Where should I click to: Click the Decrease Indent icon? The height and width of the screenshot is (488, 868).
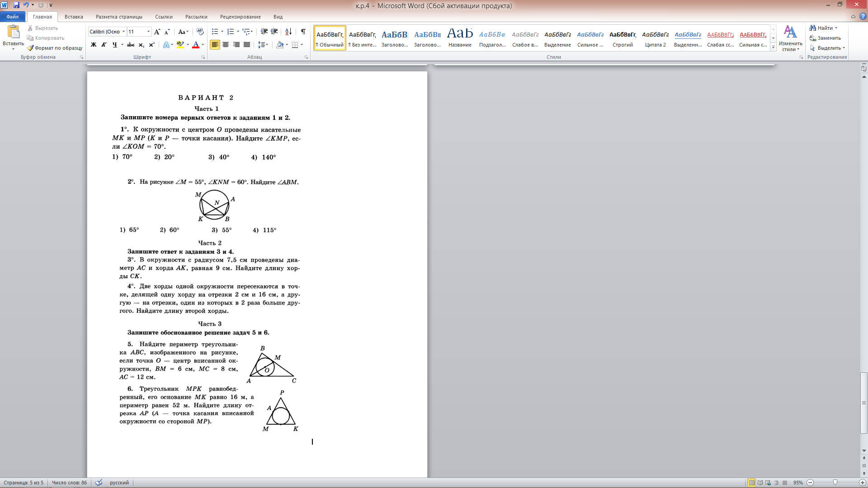point(264,32)
